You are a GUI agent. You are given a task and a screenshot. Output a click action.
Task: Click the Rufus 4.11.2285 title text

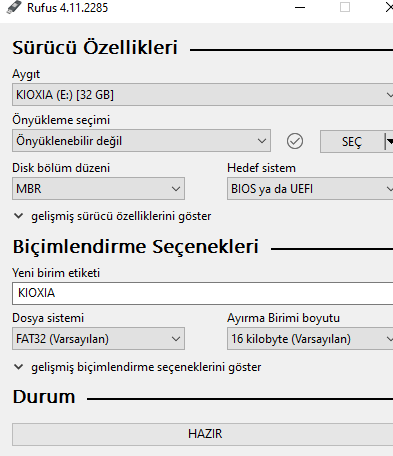[68, 8]
